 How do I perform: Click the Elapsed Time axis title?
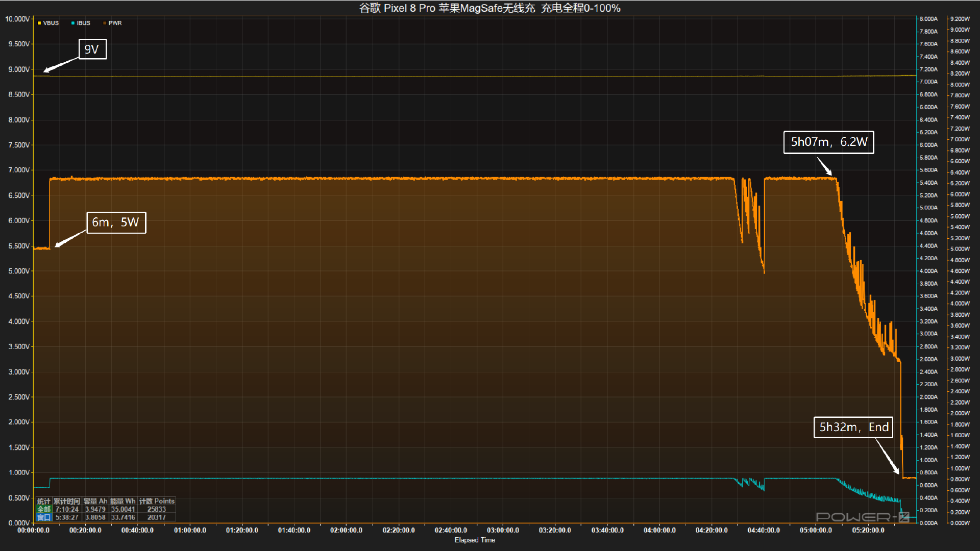click(x=475, y=540)
